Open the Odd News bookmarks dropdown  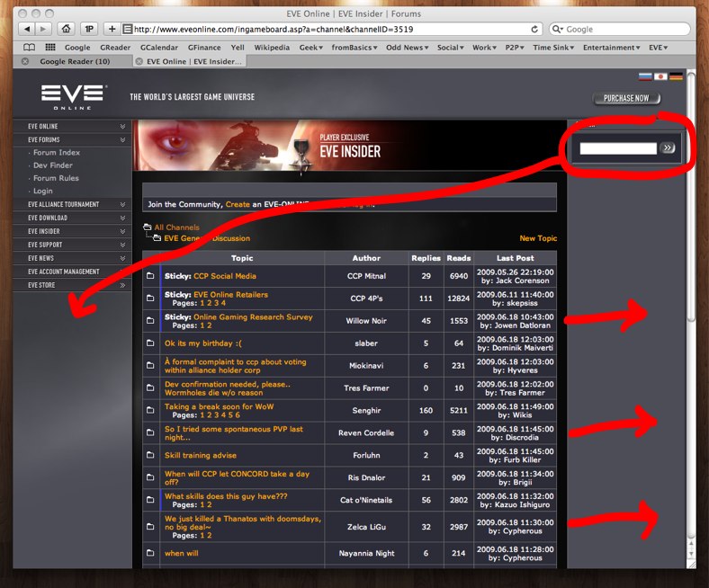(407, 48)
